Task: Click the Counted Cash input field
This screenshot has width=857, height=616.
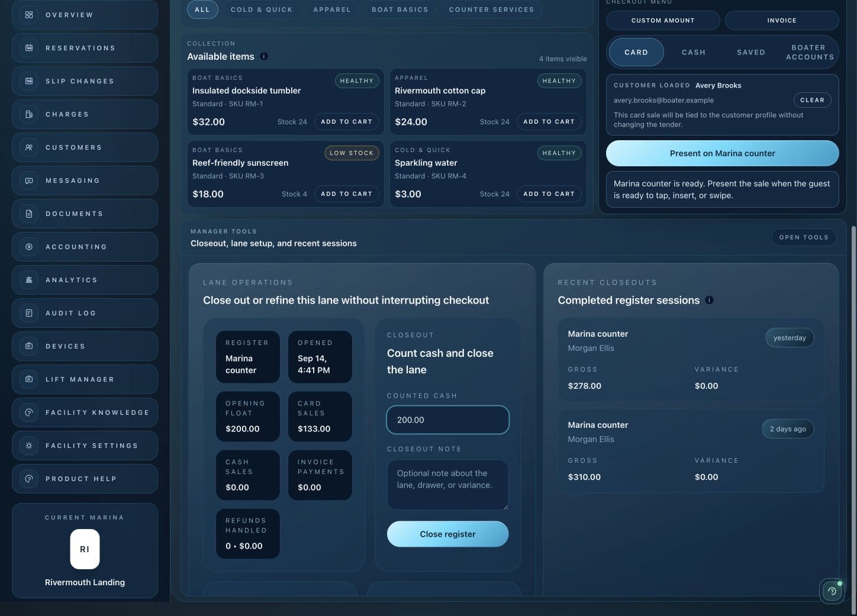Action: point(447,420)
